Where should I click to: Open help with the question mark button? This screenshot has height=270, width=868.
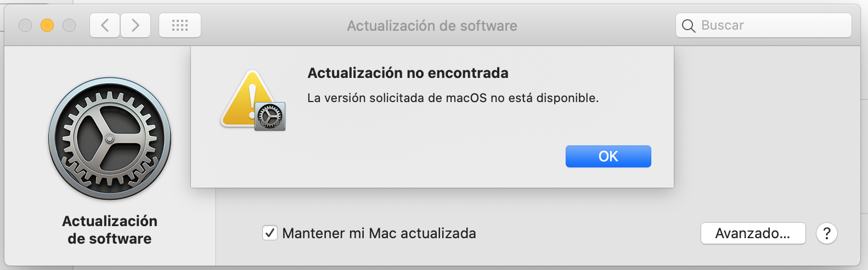pos(826,233)
